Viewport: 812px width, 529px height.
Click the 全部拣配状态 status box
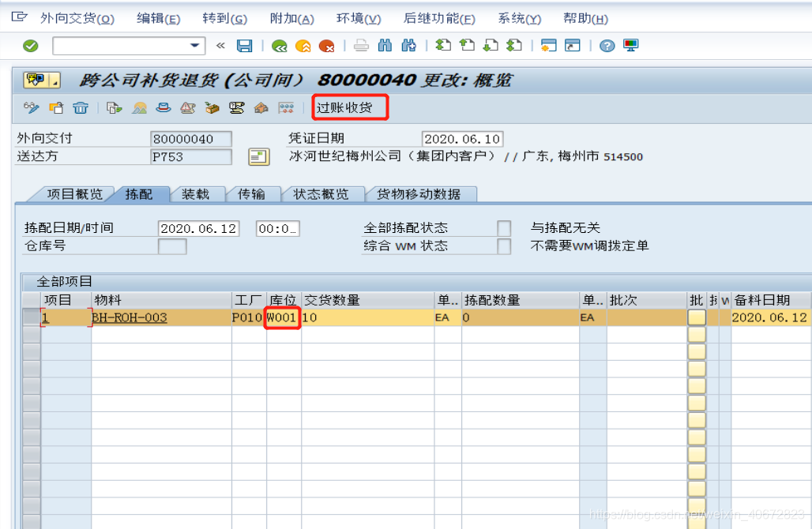[x=504, y=228]
